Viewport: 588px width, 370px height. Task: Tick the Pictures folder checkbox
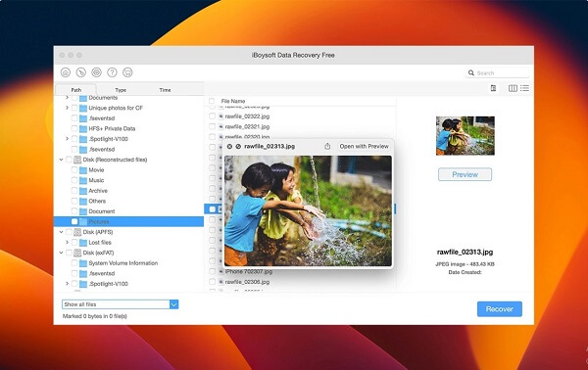(x=74, y=221)
